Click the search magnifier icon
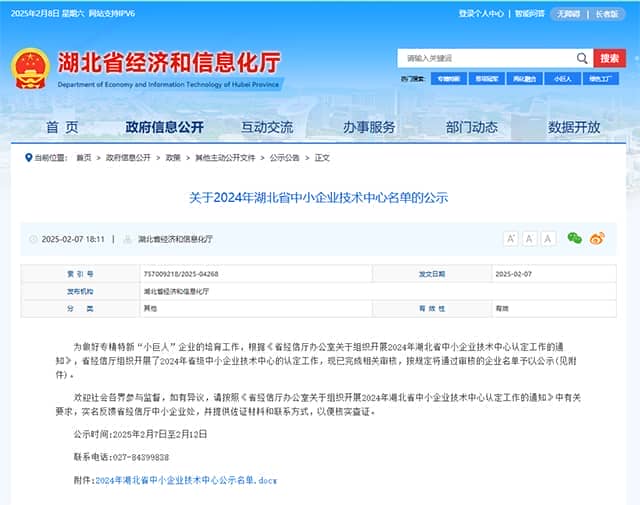This screenshot has width=640, height=505. pos(582,58)
